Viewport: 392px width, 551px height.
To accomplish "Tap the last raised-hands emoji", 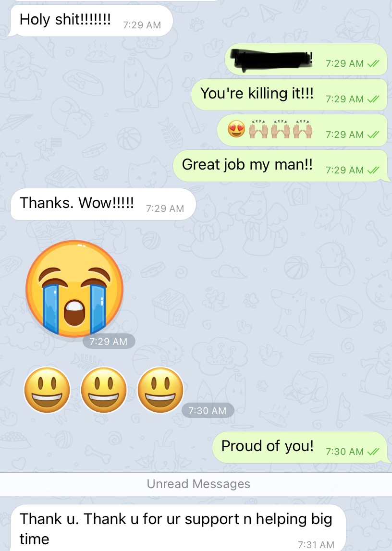I will (x=303, y=129).
